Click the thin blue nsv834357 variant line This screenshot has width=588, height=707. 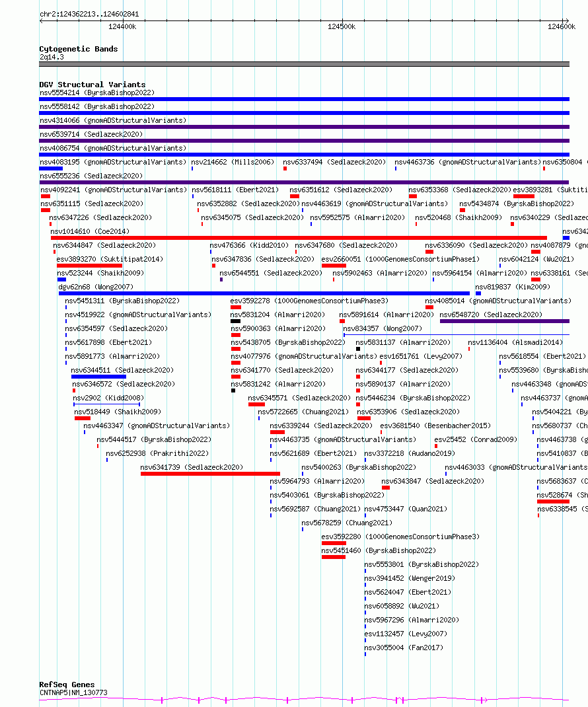pyautogui.click(x=457, y=334)
